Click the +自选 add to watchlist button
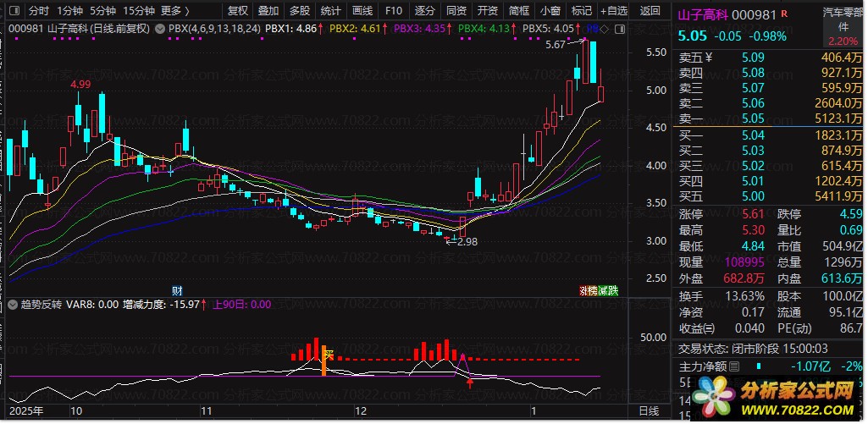 pos(613,11)
